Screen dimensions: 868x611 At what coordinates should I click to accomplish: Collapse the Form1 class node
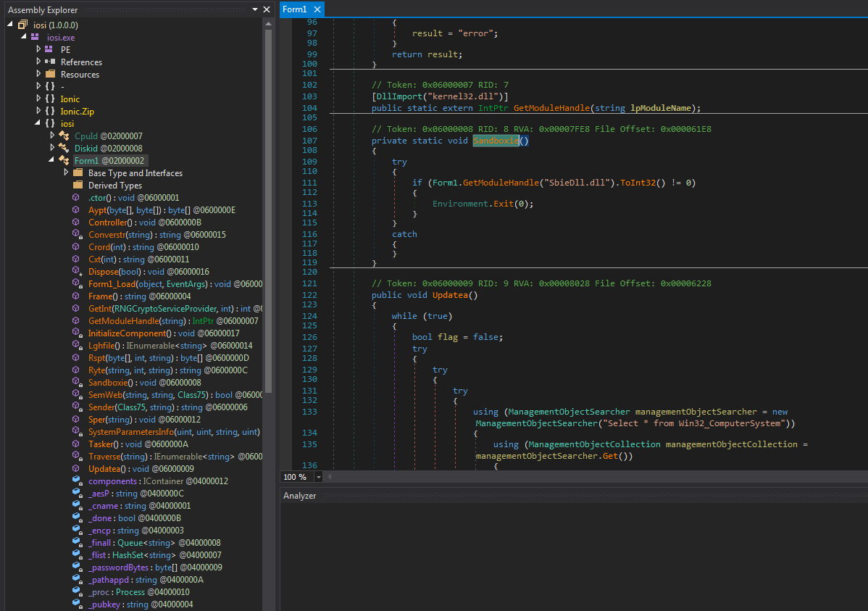point(52,160)
